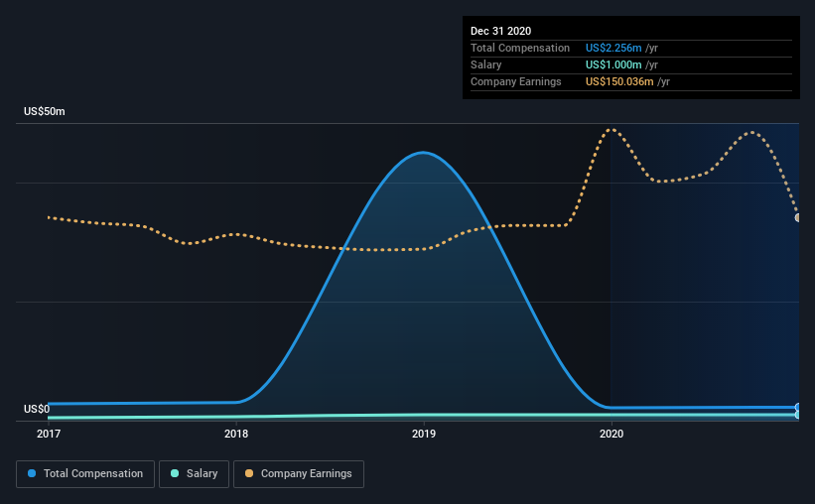Viewport: 815px width, 504px height.
Task: Click the Dec 31 2020 tooltip date
Action: click(500, 31)
